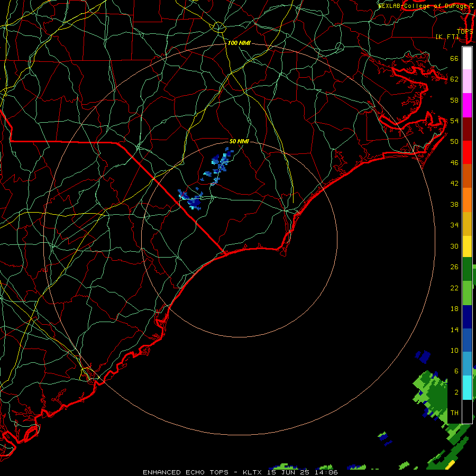Click the "26" legend value
Image resolution: width=476 pixels, height=476 pixels.
454,267
